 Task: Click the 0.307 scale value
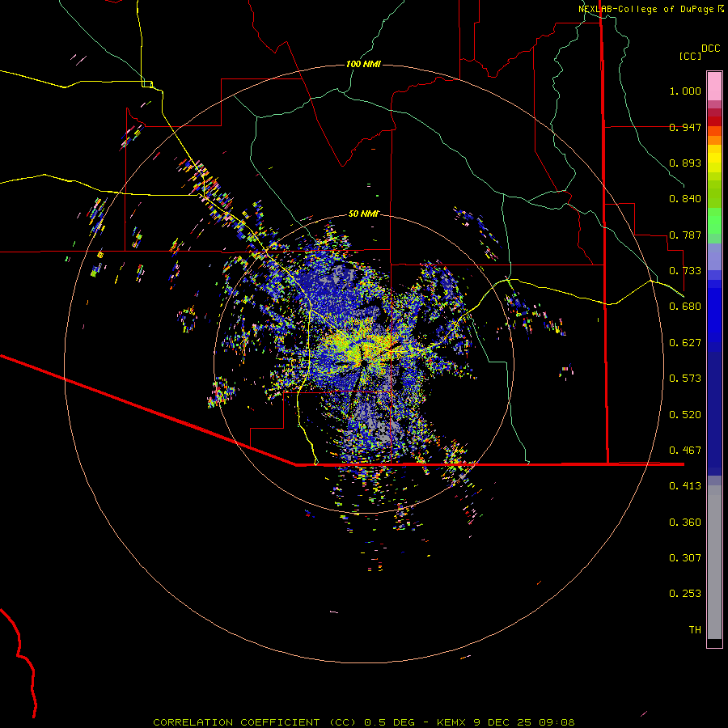685,558
